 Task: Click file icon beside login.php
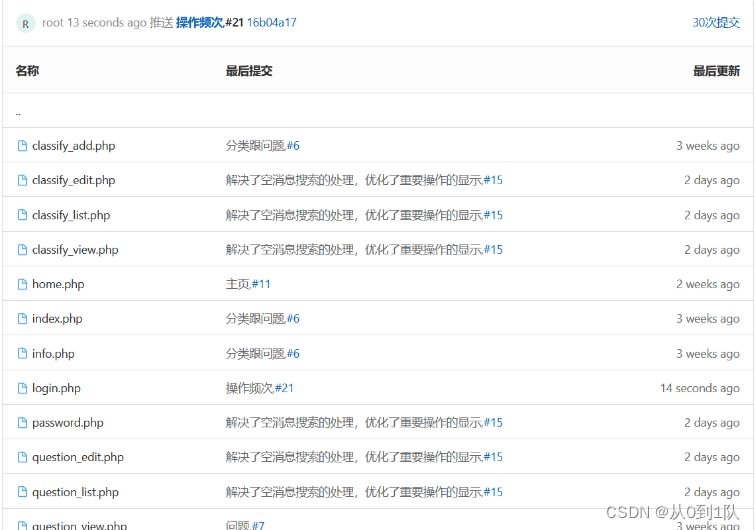22,388
